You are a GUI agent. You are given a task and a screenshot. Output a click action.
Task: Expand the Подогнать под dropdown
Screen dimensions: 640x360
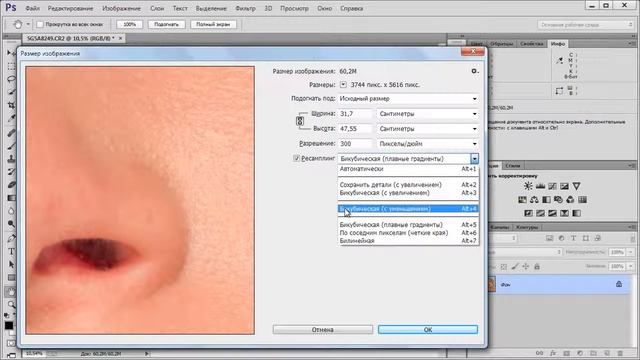[x=408, y=99]
